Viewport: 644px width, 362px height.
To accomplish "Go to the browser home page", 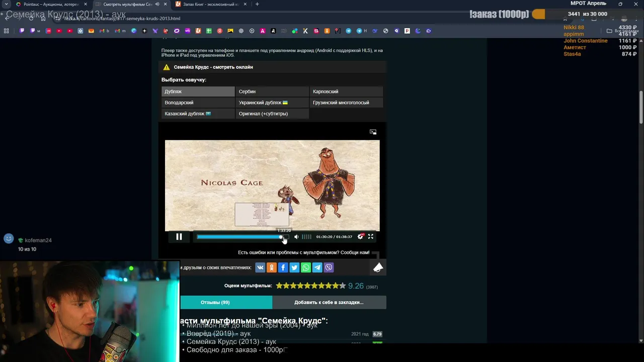I will coord(43,19).
